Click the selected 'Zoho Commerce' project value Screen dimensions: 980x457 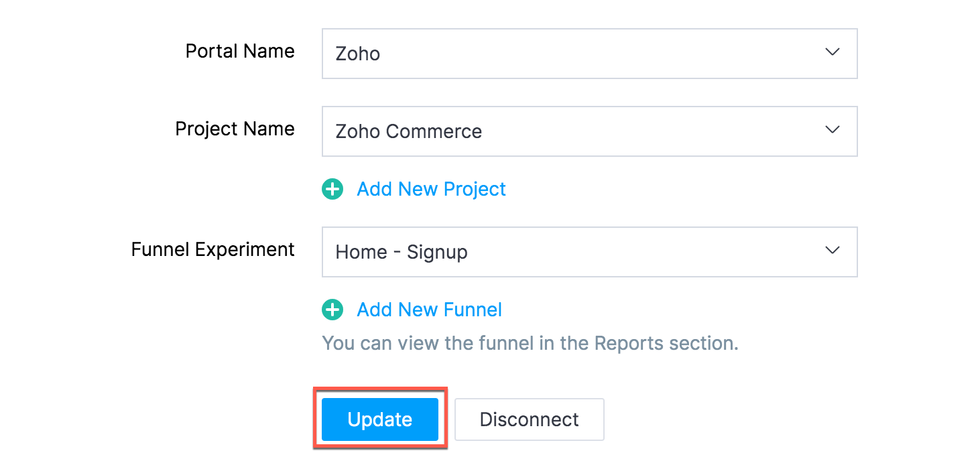tap(408, 131)
